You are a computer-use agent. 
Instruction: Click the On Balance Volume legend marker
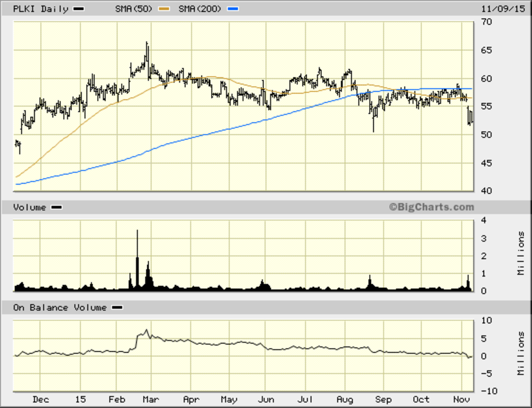117,307
